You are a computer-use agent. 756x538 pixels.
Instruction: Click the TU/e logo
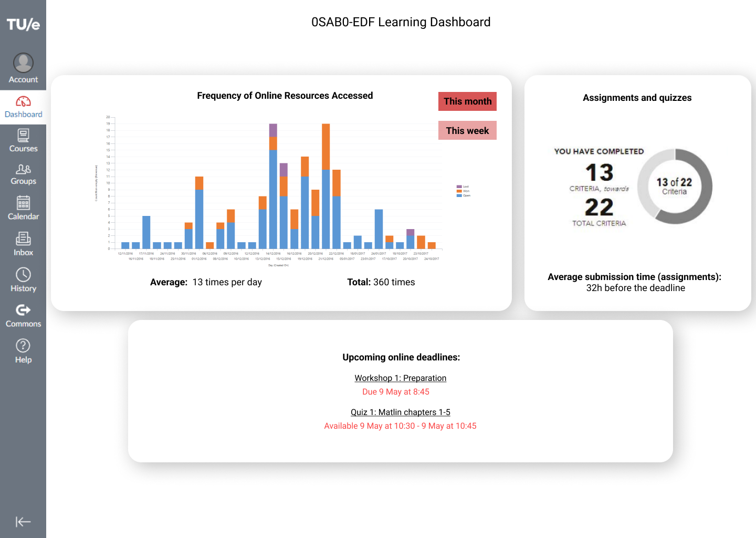[23, 24]
